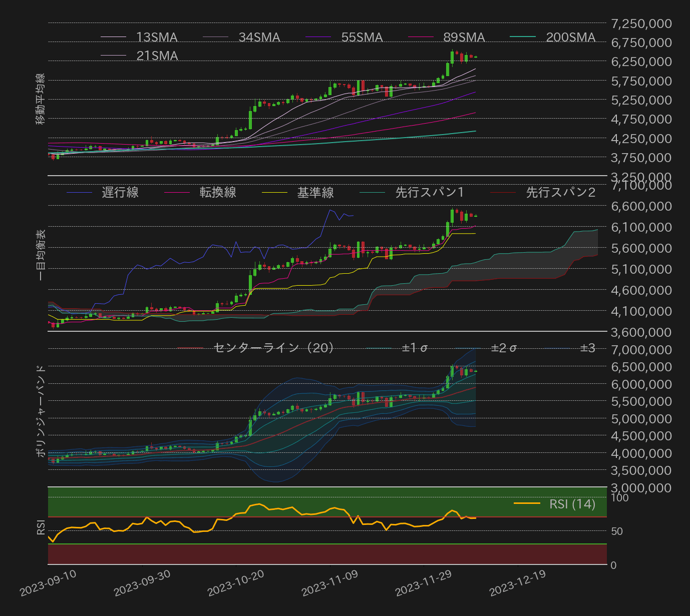Screen dimensions: 690x616
Task: Click the 2023-11-29 date tick label
Action: tap(423, 583)
